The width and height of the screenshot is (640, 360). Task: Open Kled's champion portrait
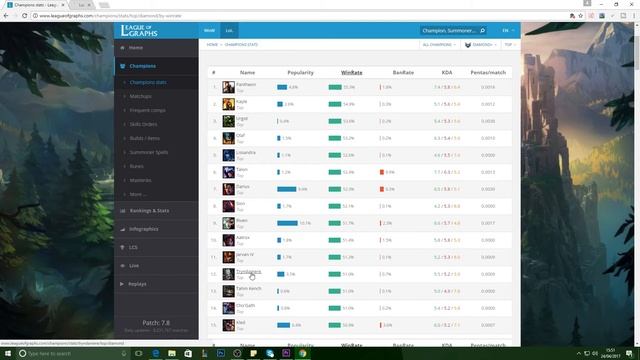[x=229, y=325]
